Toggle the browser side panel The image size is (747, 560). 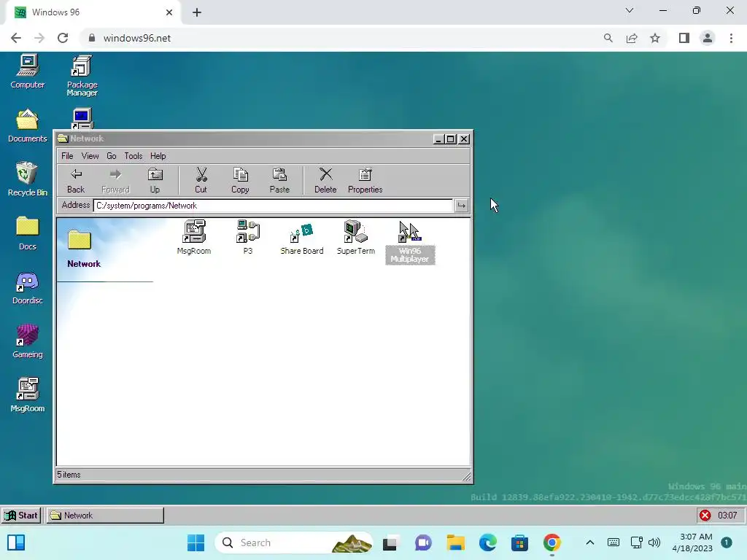[684, 38]
